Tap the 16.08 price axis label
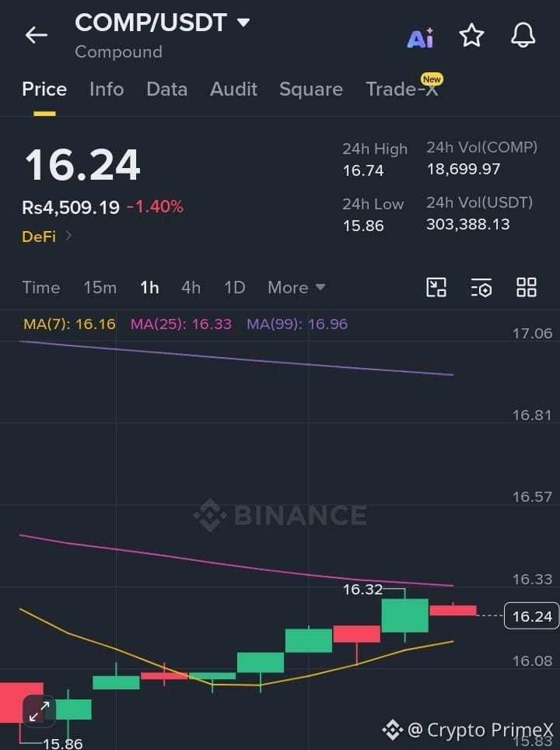 (x=532, y=661)
